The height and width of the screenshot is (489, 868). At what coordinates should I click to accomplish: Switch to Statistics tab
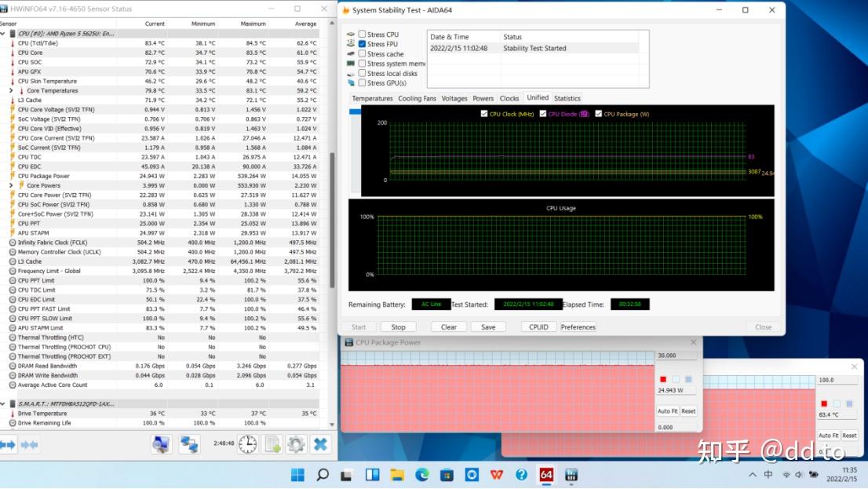click(x=567, y=99)
